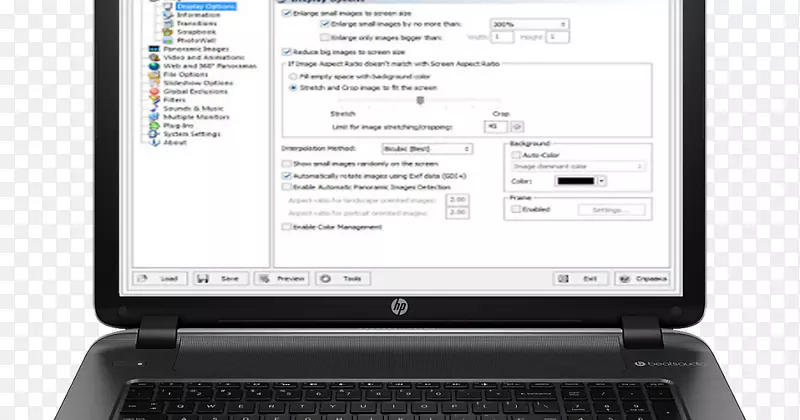Open the Filters funnel icon

[x=154, y=100]
